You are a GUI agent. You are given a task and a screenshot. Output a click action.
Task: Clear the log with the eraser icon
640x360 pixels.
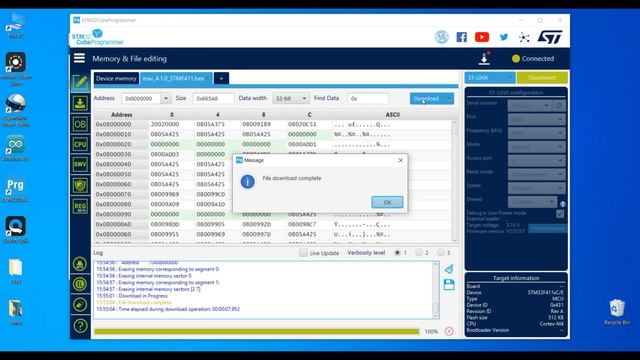[449, 269]
